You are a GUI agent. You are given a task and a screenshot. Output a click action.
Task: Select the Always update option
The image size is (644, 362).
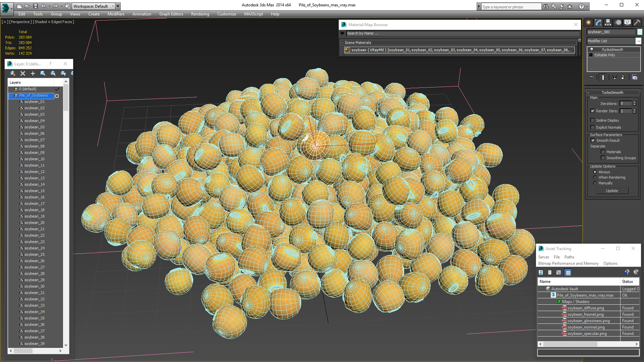pos(595,172)
